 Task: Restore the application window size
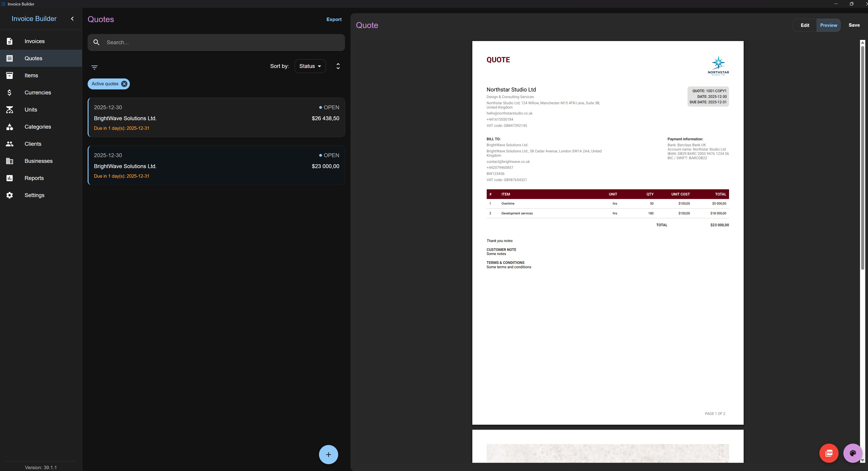[x=852, y=4]
